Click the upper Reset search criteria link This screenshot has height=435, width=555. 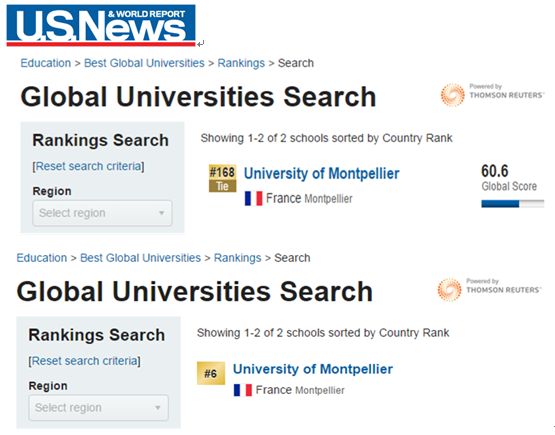coord(88,166)
